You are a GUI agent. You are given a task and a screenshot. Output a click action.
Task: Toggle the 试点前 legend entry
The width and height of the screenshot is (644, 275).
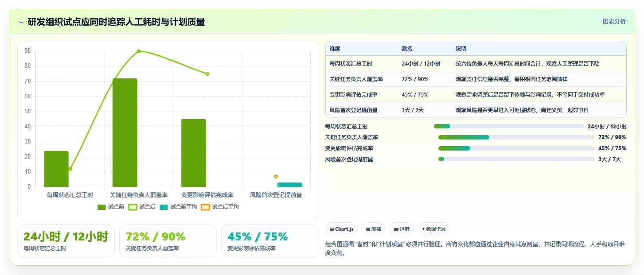[111, 207]
